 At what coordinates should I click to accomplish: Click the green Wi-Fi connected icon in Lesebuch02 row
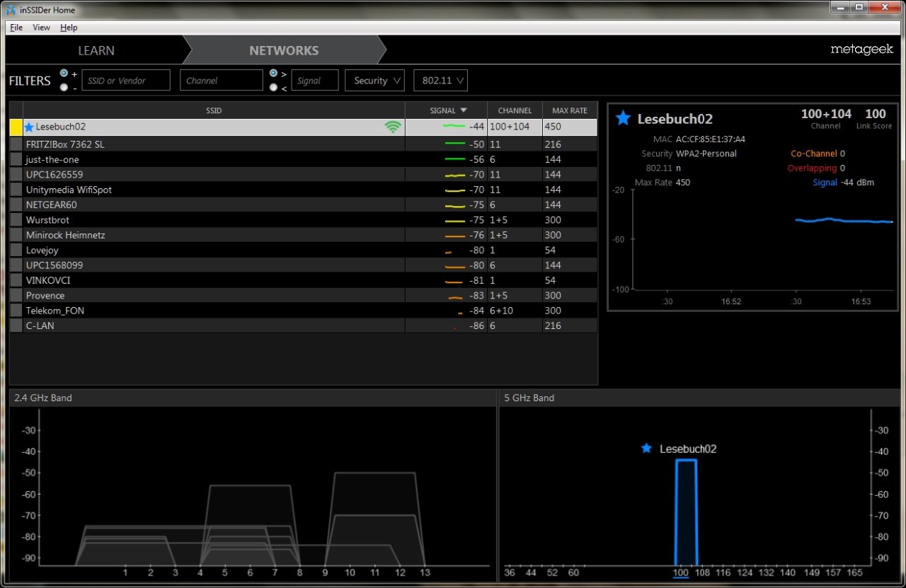393,127
